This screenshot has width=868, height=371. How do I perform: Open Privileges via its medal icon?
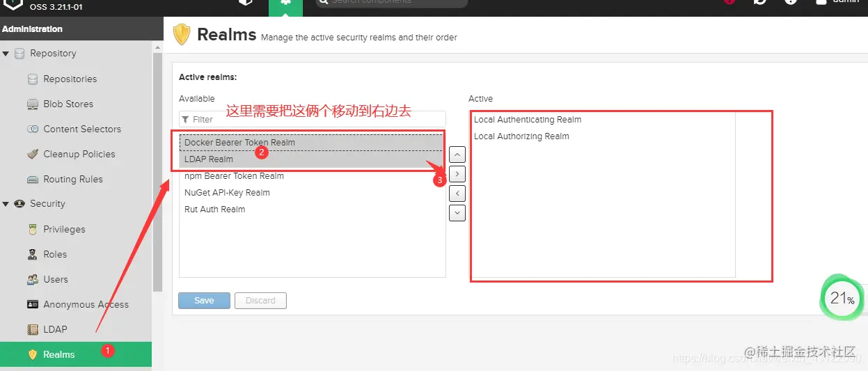pyautogui.click(x=33, y=230)
